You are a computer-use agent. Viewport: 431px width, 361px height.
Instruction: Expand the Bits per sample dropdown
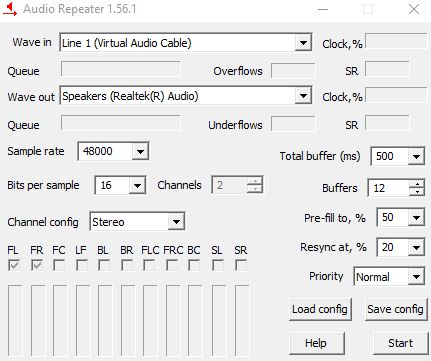point(137,185)
